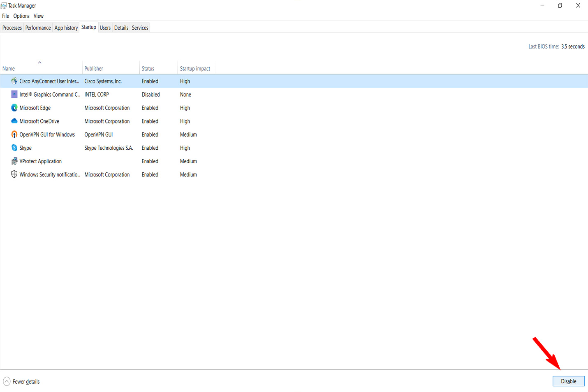Switch to the Processes tab
Viewport: 588px width, 392px height.
tap(12, 28)
